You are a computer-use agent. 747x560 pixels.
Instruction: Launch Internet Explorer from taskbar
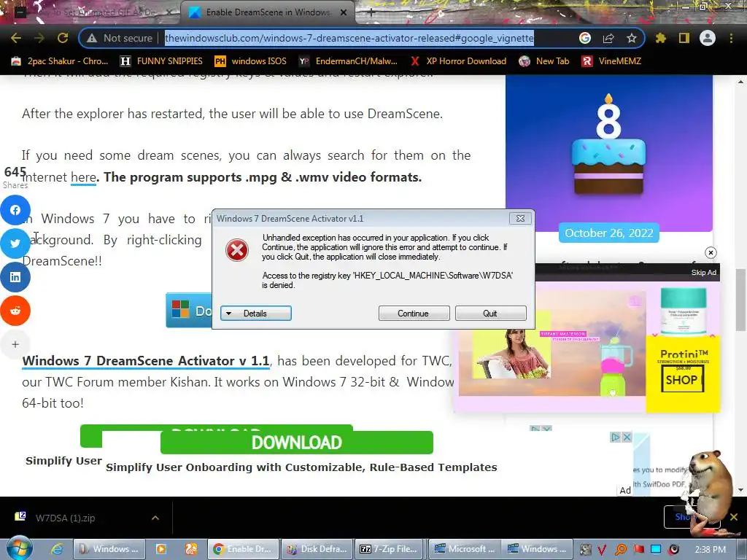point(57,549)
